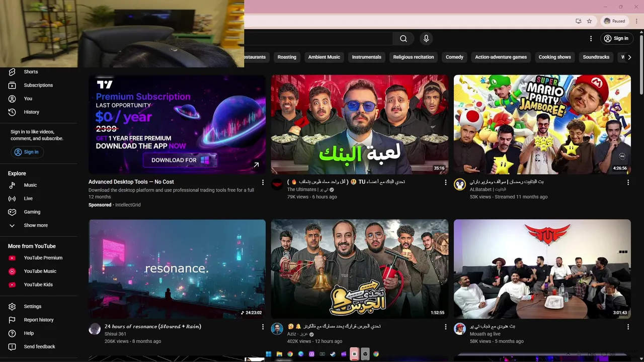Select the Instrumentals filter chip

tap(366, 57)
